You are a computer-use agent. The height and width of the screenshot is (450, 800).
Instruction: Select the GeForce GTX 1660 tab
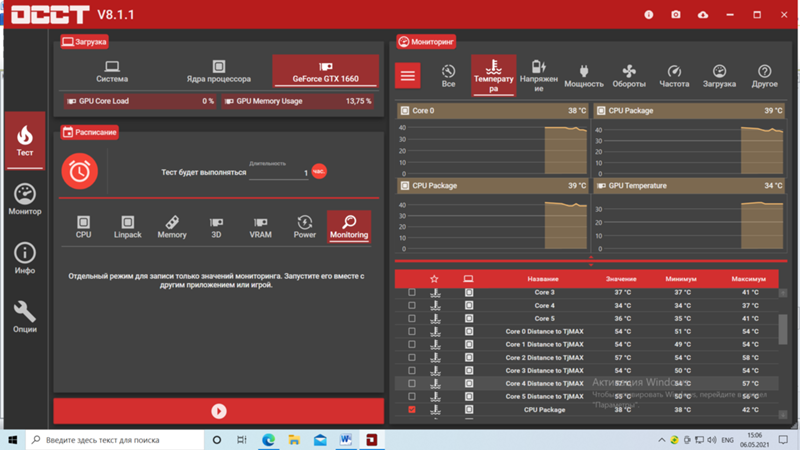point(326,71)
